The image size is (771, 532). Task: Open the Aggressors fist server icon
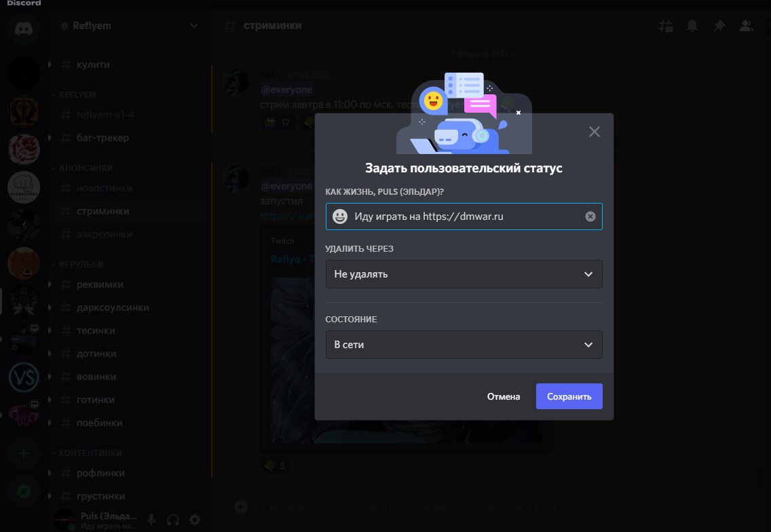[23, 187]
